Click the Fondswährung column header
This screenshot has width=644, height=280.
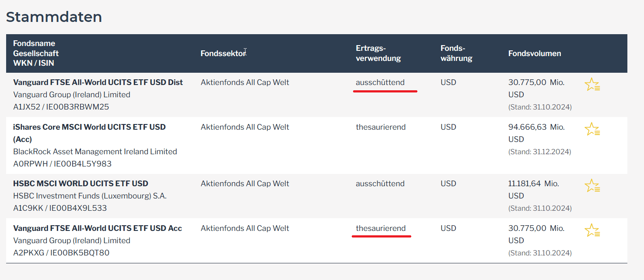tap(456, 53)
